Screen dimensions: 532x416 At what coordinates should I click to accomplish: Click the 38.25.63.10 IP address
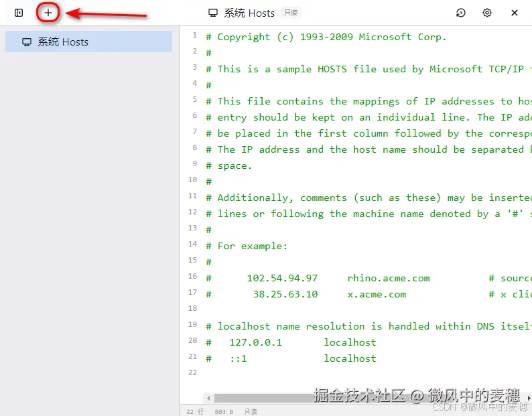[x=285, y=294]
